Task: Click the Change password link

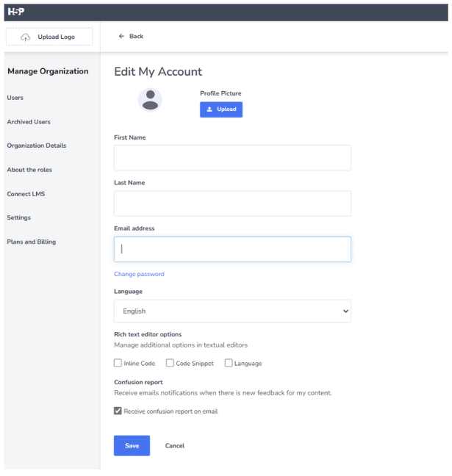Action: coord(139,274)
